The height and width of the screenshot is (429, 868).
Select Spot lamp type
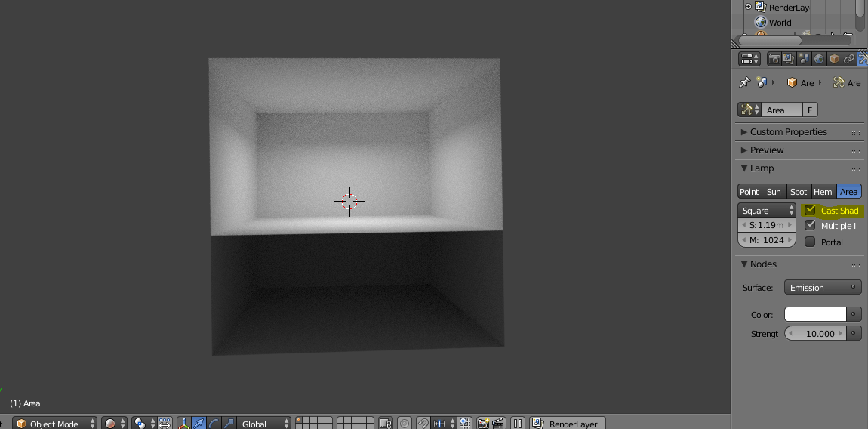tap(799, 192)
